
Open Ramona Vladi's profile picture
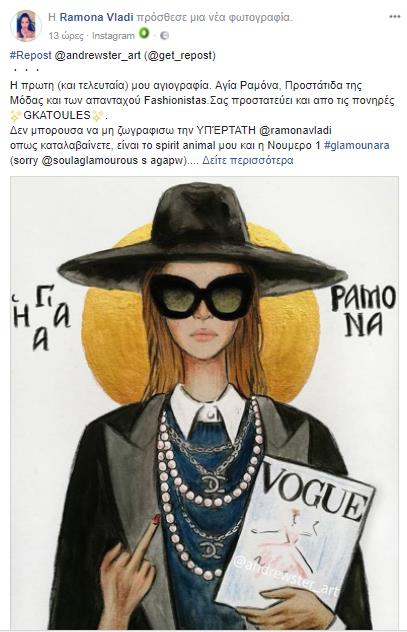[25, 26]
